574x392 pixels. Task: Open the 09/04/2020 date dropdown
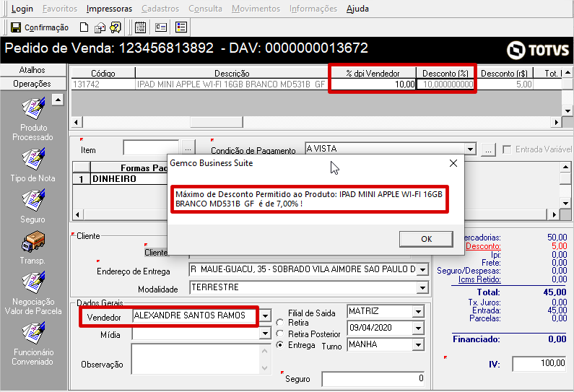click(418, 328)
